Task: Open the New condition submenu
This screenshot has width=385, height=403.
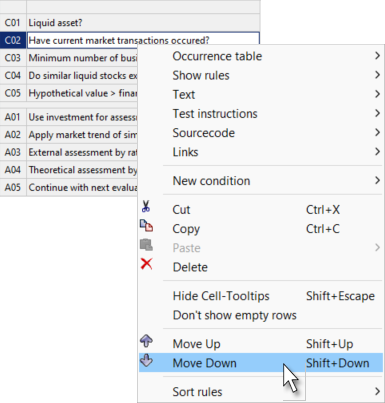Action: click(x=261, y=181)
